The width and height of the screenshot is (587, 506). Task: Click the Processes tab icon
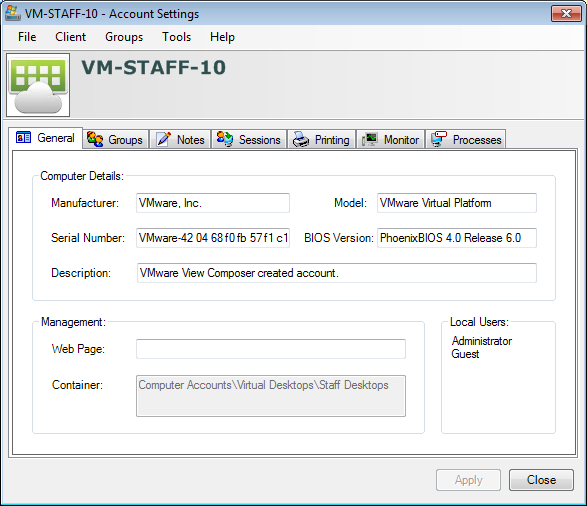click(x=439, y=139)
